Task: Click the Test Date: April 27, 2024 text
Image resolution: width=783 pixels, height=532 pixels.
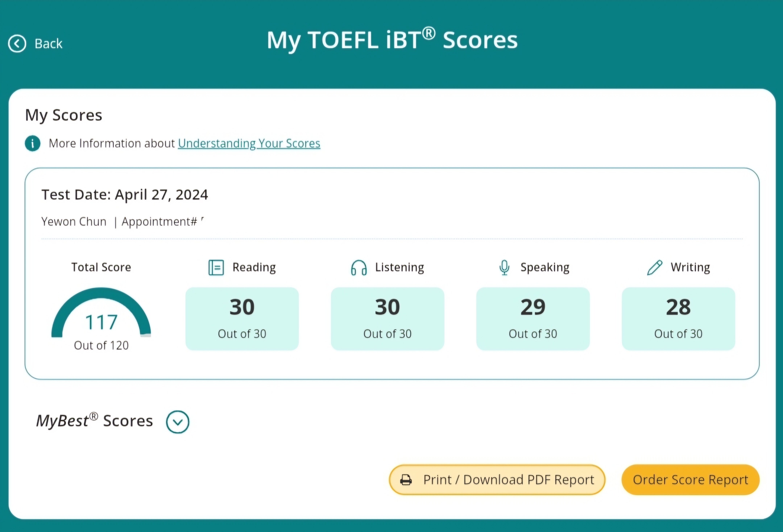Action: [x=125, y=195]
